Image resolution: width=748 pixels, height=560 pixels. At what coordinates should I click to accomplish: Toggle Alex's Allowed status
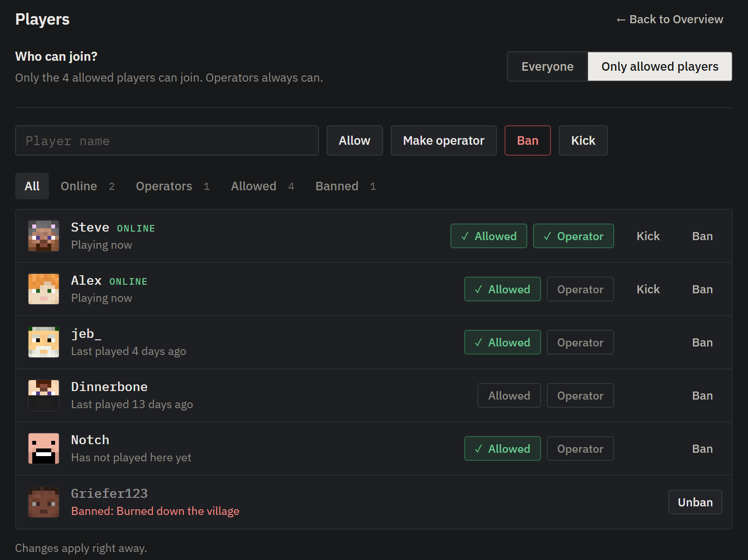click(x=502, y=289)
